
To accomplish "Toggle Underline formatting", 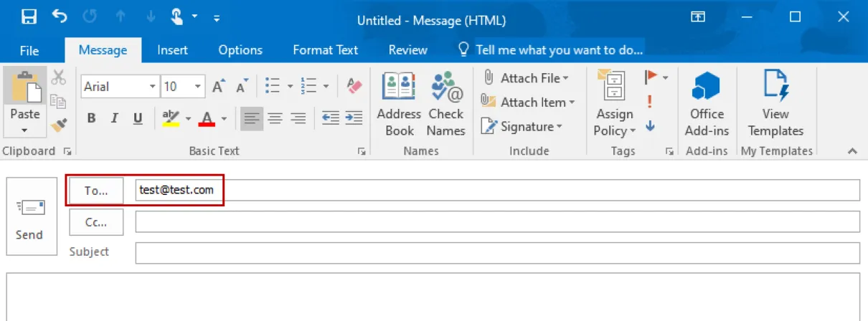I will (x=138, y=118).
